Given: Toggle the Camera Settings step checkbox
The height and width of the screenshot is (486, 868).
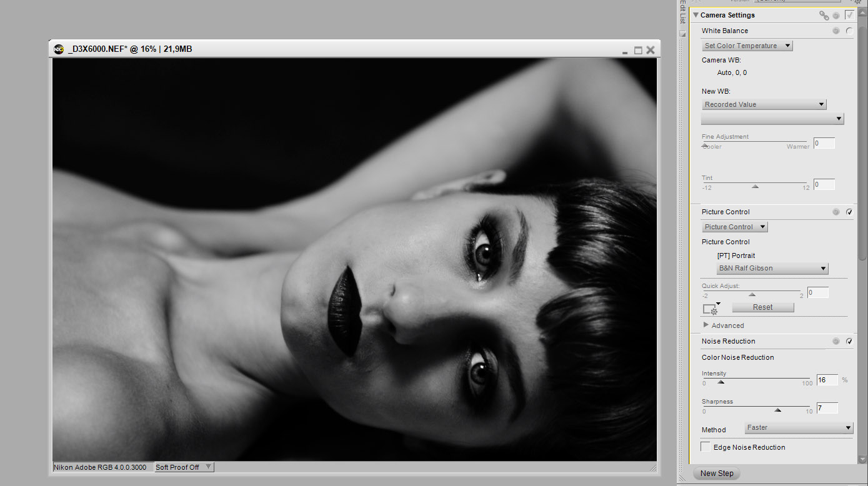Looking at the screenshot, I should point(849,15).
